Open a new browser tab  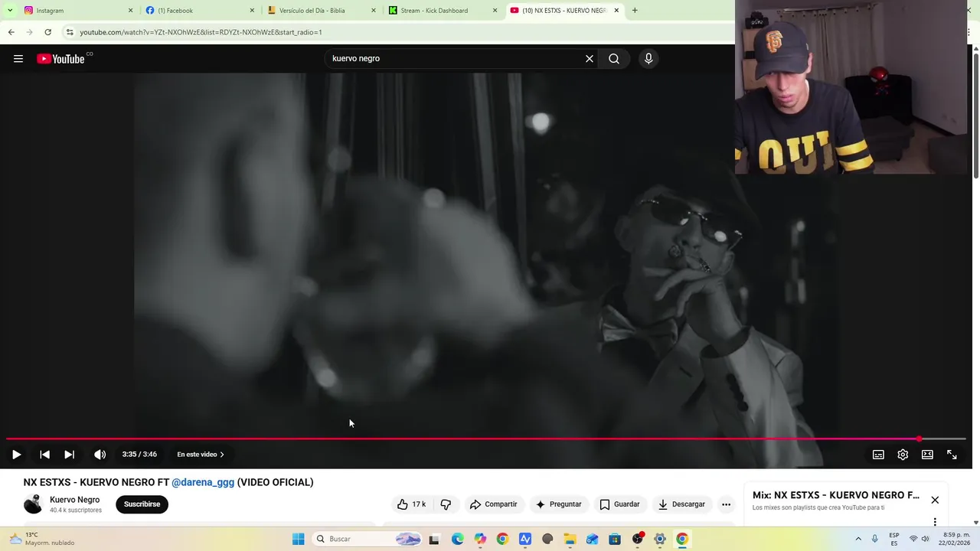[635, 11]
